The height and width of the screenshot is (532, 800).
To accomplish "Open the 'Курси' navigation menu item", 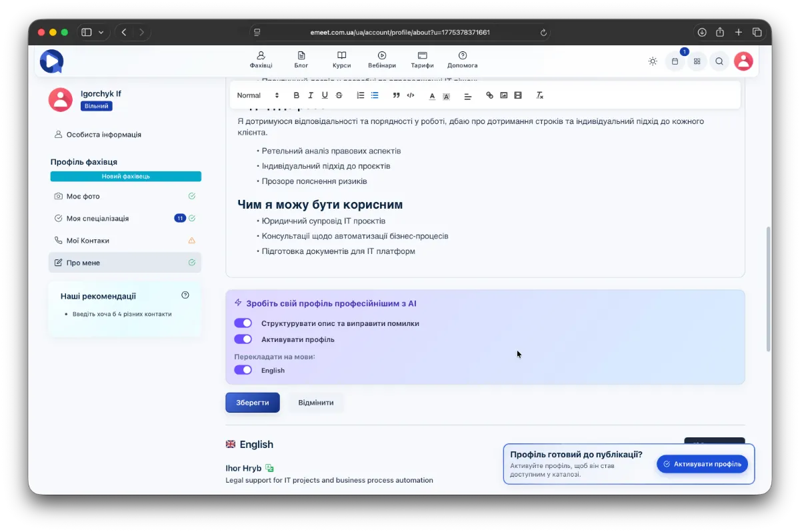I will click(341, 60).
